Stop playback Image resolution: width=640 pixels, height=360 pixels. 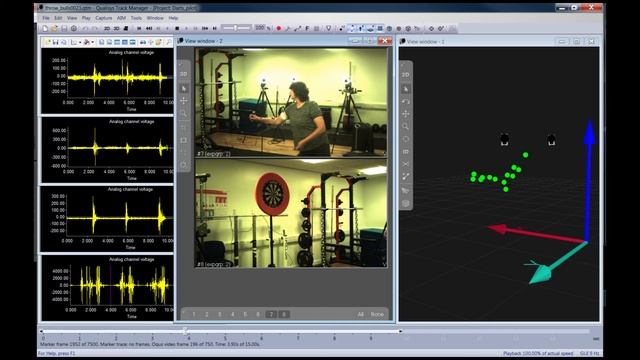pyautogui.click(x=177, y=29)
